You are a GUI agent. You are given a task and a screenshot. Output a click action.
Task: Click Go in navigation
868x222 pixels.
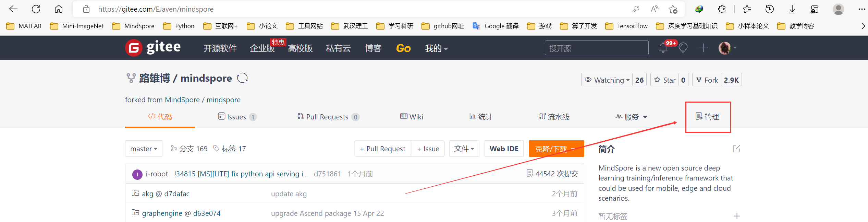403,48
